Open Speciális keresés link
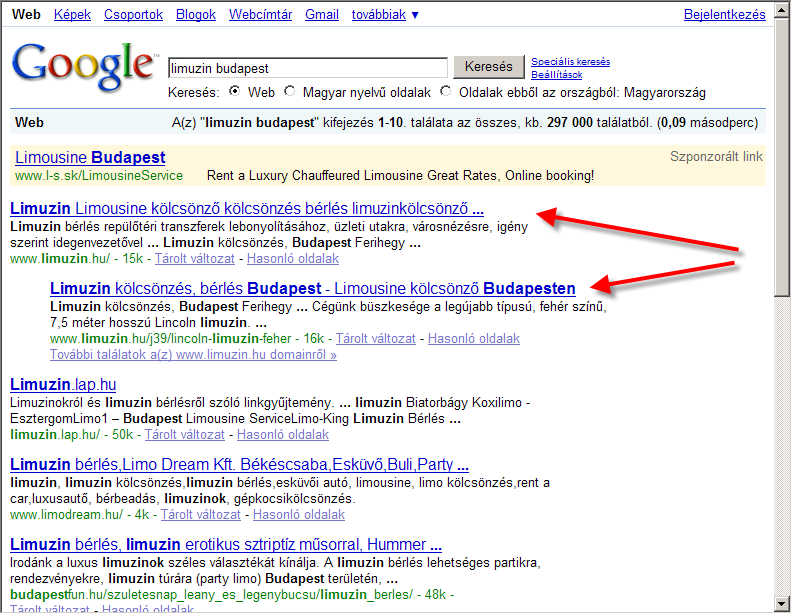Viewport: 792px width, 614px height. pyautogui.click(x=570, y=62)
